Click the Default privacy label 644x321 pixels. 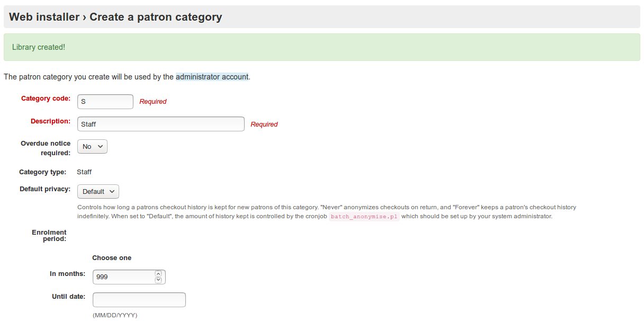[x=45, y=189]
